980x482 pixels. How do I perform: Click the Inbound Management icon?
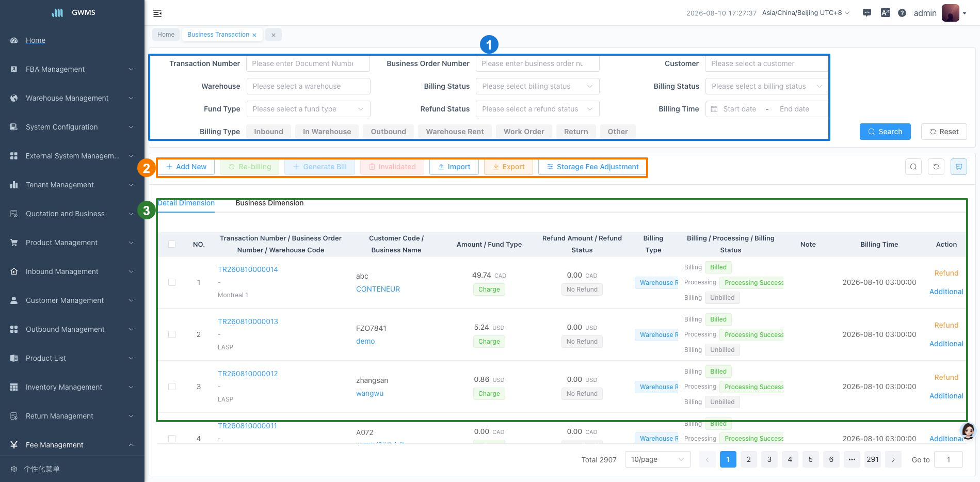pyautogui.click(x=14, y=271)
